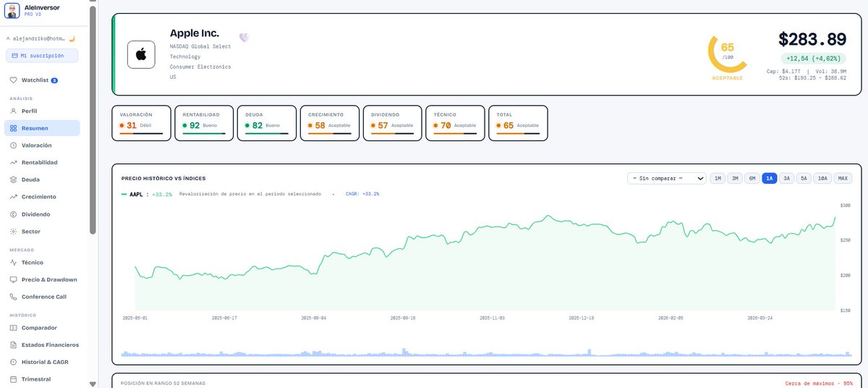This screenshot has width=868, height=388.
Task: Navigate to Conference Call
Action: pos(42,297)
